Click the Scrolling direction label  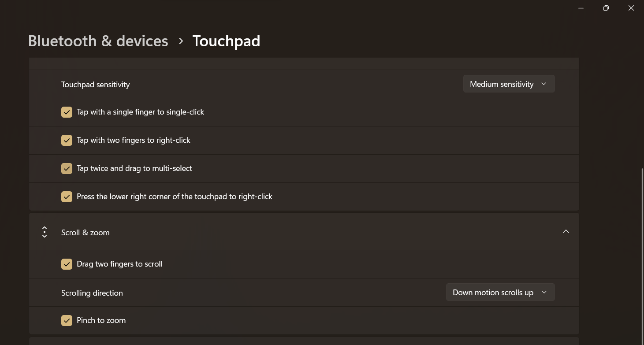click(x=92, y=293)
